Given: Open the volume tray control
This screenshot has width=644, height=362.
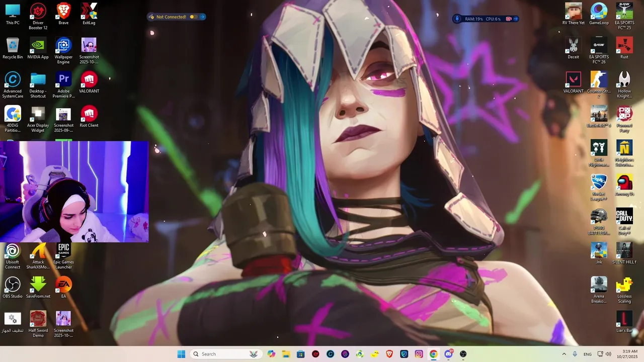Looking at the screenshot, I should click(x=608, y=354).
